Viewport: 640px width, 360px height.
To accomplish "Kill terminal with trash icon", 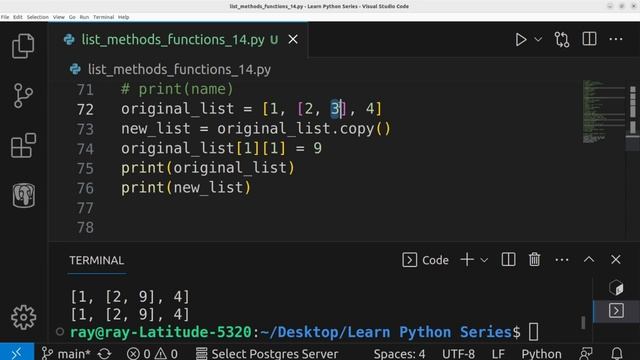I will pos(534,260).
